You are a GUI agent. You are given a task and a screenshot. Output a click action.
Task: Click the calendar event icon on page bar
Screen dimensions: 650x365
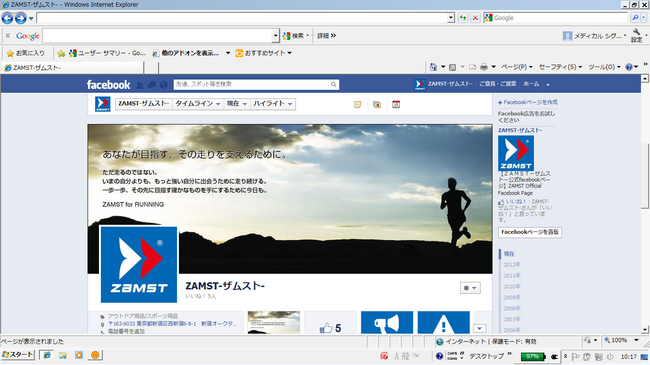click(396, 105)
